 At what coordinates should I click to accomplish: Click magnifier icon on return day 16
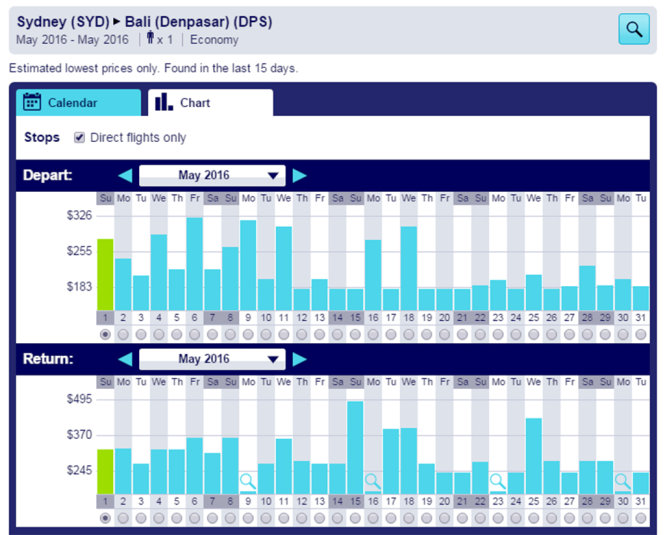coord(373,481)
